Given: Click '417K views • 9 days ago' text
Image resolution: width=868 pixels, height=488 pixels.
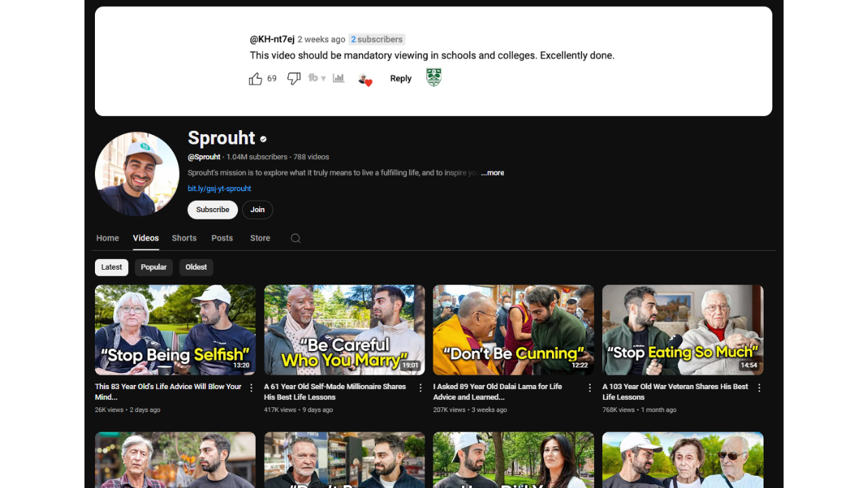Looking at the screenshot, I should 298,410.
